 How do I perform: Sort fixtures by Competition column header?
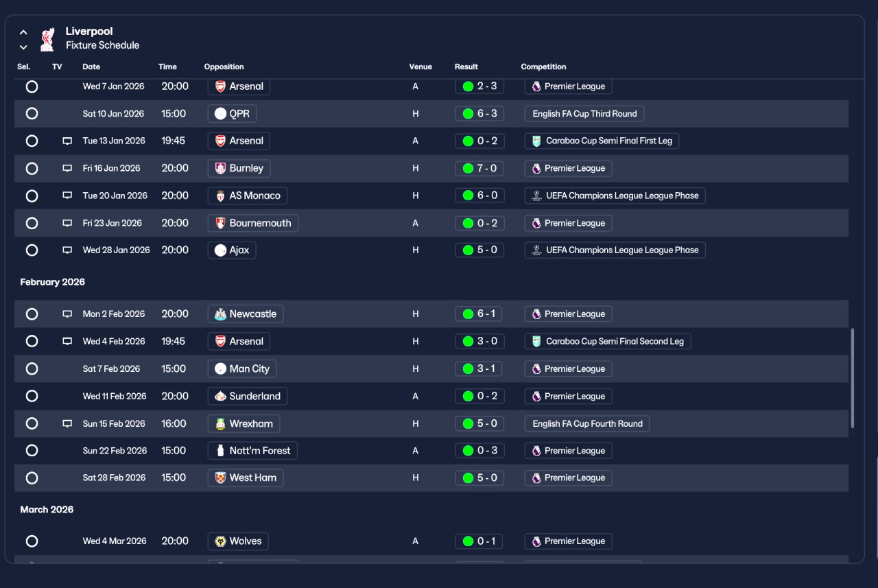coord(544,67)
